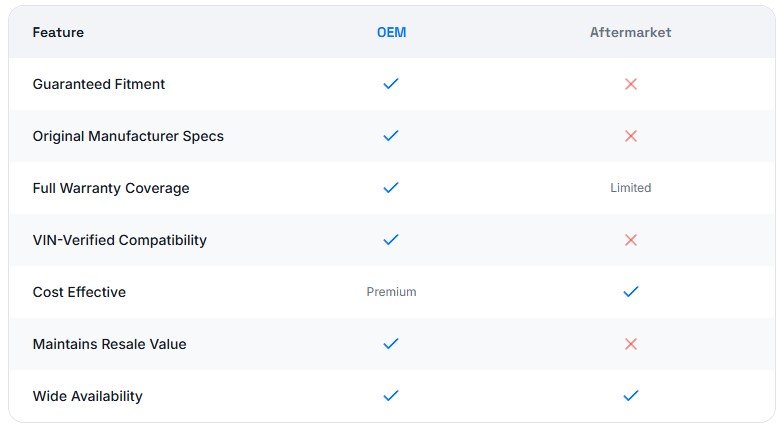Select the VIN-Verified Compatibility row label
The height and width of the screenshot is (433, 781).
click(120, 240)
